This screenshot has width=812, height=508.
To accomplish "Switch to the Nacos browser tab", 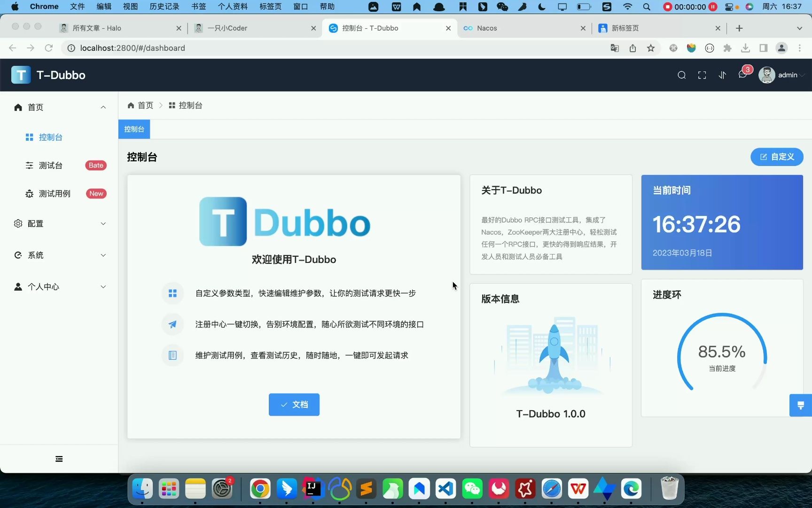I will pyautogui.click(x=524, y=28).
